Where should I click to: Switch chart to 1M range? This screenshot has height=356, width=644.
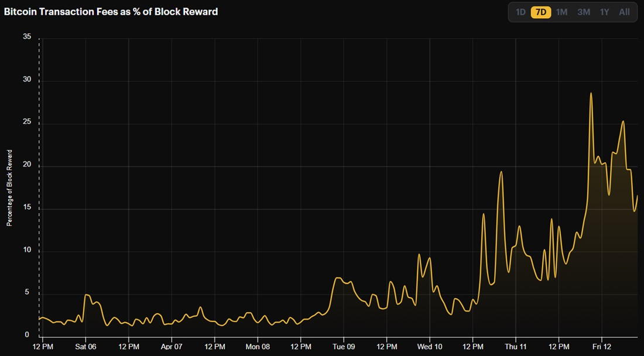pos(561,12)
